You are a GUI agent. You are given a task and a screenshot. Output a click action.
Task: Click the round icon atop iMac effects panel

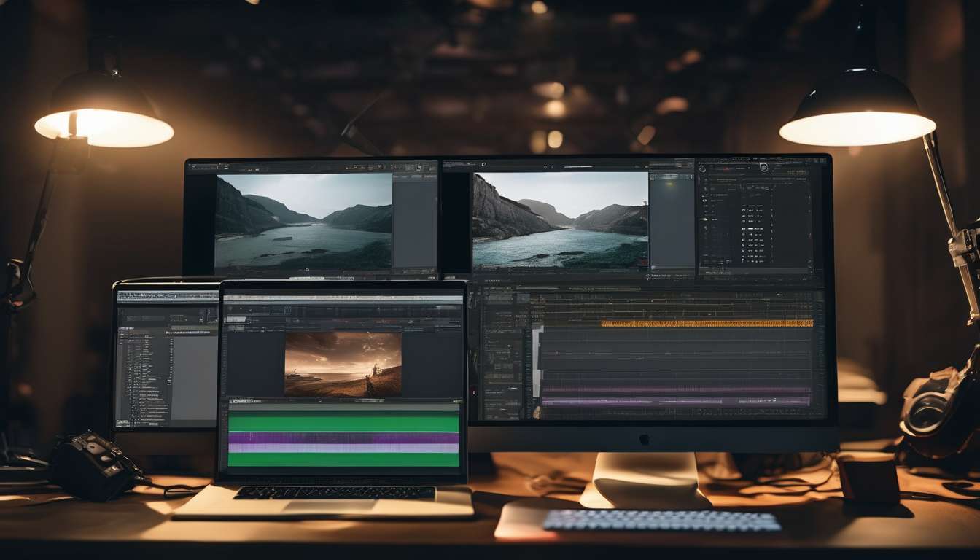coord(763,167)
